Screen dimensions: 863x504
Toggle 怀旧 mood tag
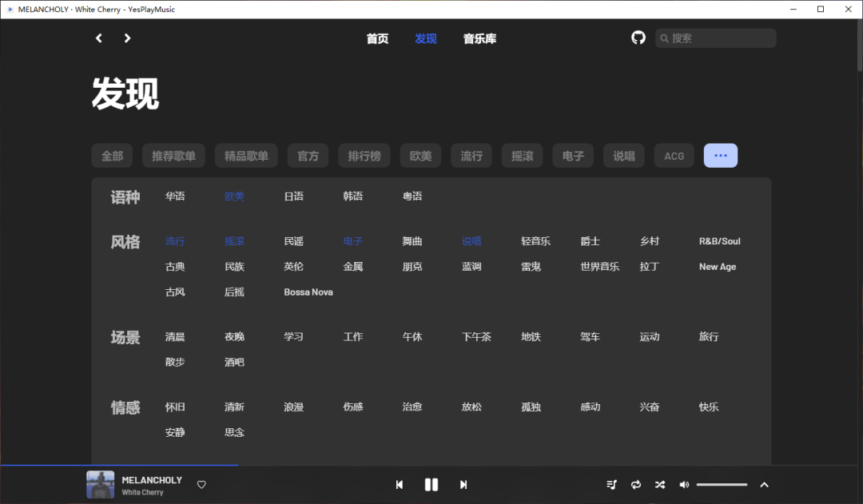tap(175, 407)
